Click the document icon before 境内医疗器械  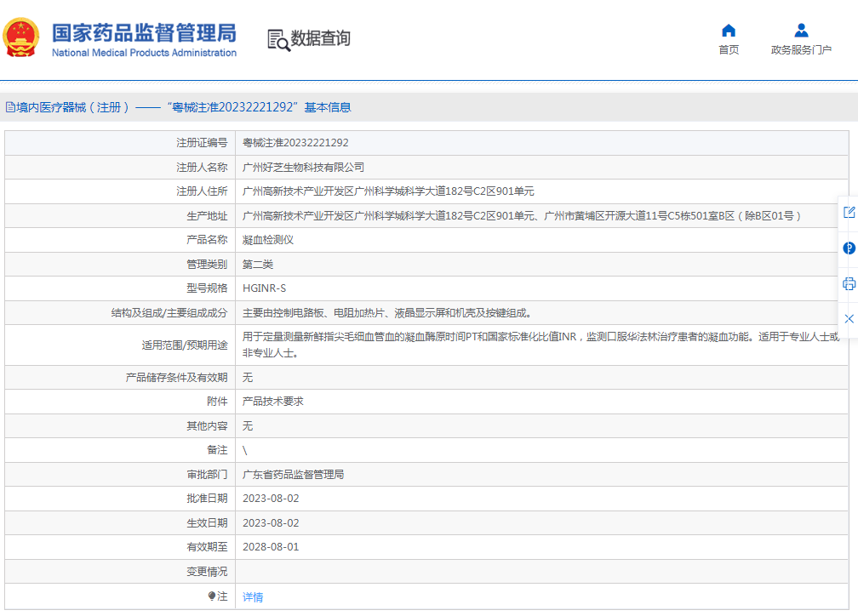(10, 107)
